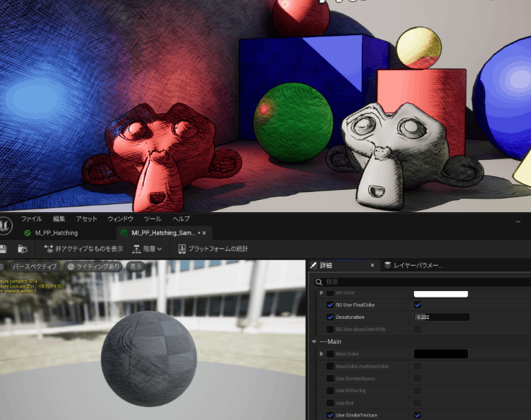This screenshot has height=420, width=531.
Task: Enable BG Use BaseColorOnly override checkbox
Action: [330, 330]
